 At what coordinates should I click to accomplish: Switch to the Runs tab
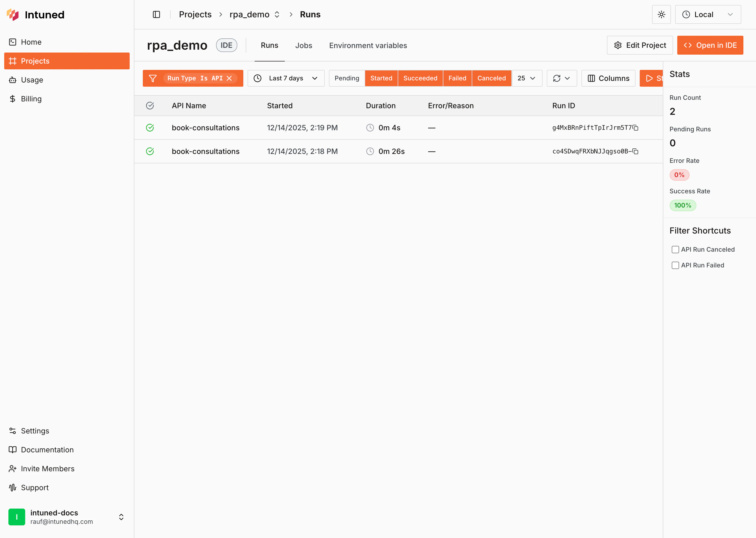pos(269,45)
